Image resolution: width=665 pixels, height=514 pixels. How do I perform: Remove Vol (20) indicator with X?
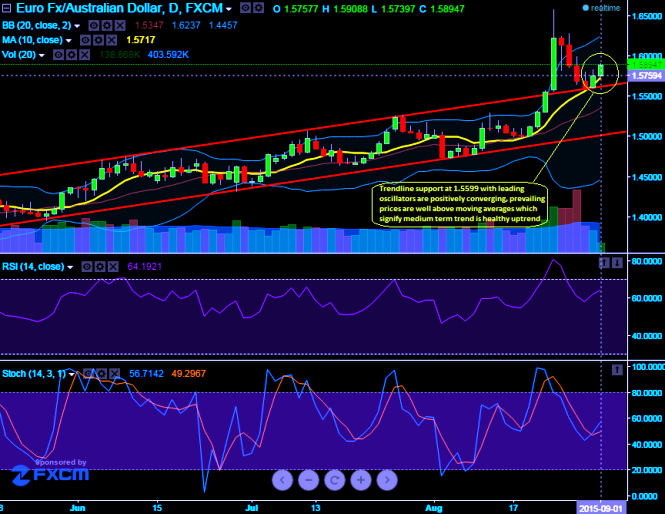[84, 55]
